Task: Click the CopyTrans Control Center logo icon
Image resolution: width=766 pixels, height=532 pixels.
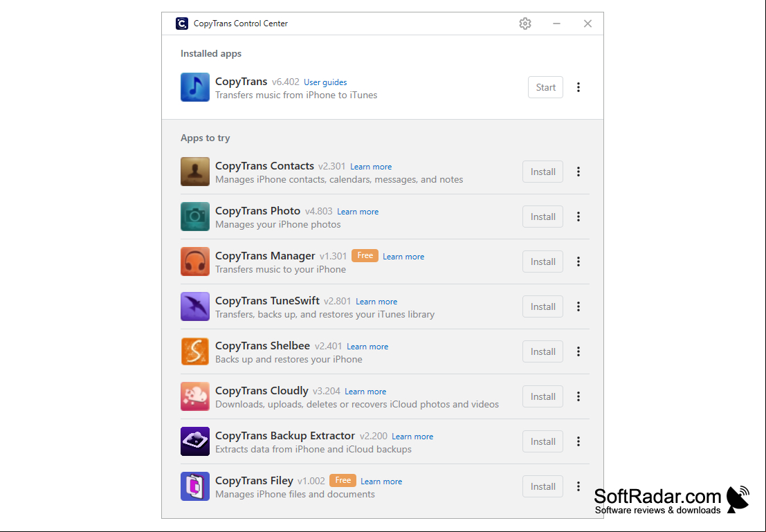Action: point(182,24)
